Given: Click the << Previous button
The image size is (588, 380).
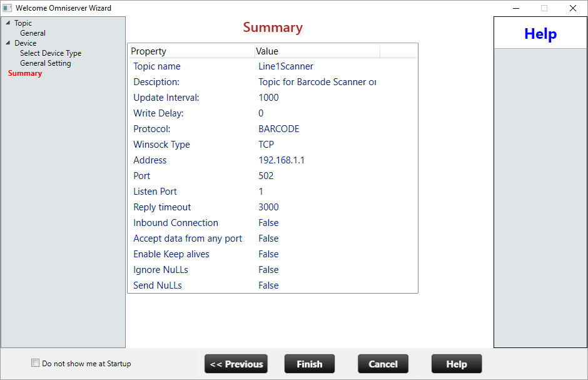Looking at the screenshot, I should coord(236,364).
